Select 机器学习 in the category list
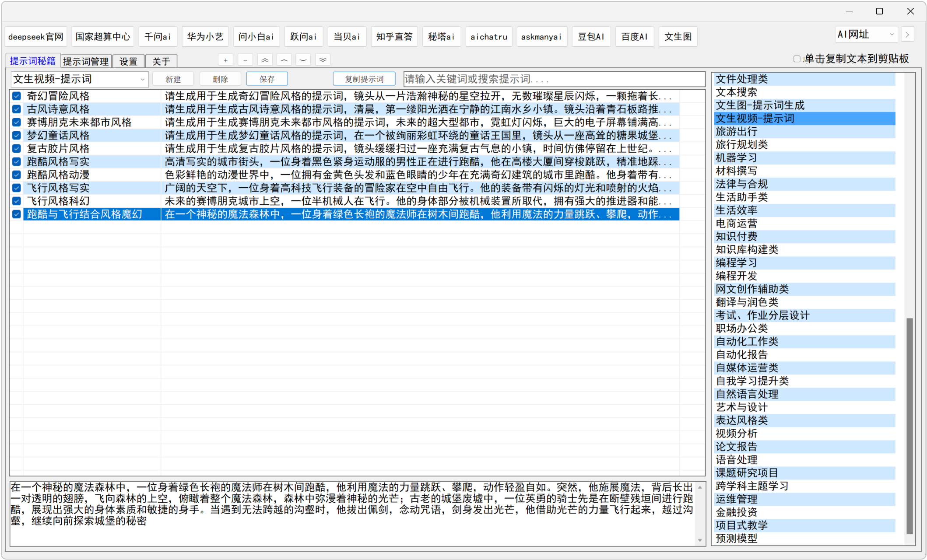Image resolution: width=927 pixels, height=560 pixels. pos(804,158)
